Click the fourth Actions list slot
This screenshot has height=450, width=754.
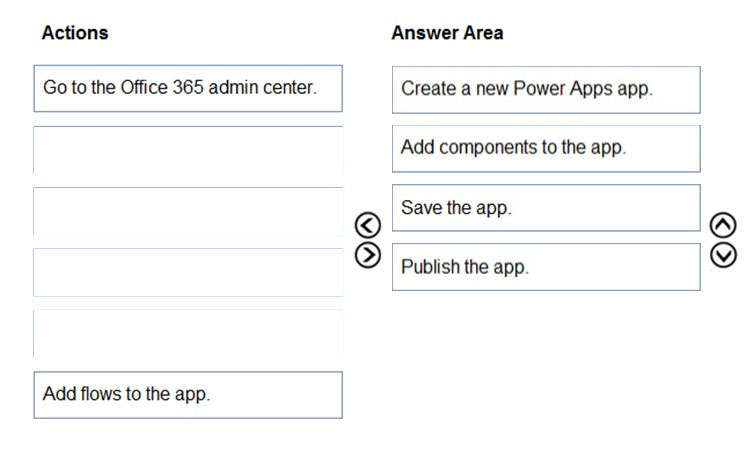click(x=188, y=272)
